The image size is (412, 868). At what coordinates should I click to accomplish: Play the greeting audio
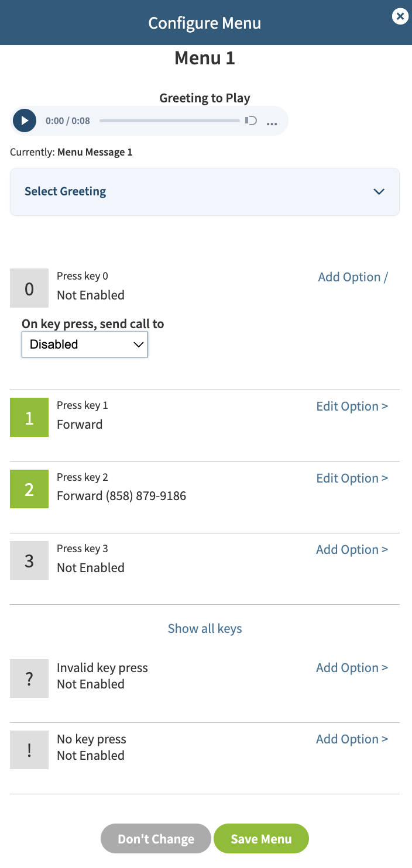click(x=25, y=120)
